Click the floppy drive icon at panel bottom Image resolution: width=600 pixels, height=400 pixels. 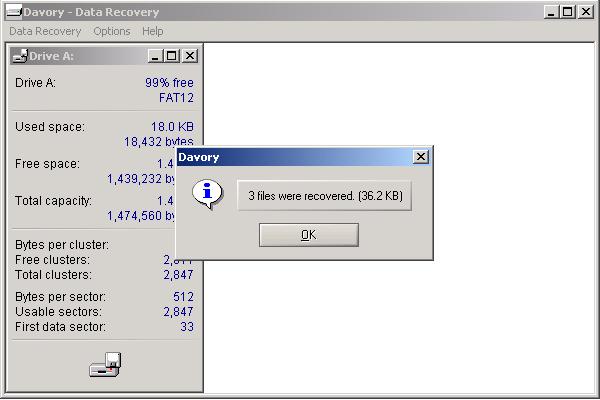(x=105, y=365)
